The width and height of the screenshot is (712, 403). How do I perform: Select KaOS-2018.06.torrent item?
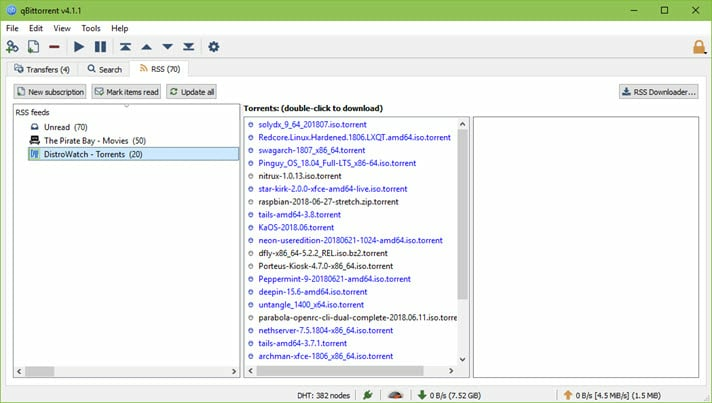(296, 227)
